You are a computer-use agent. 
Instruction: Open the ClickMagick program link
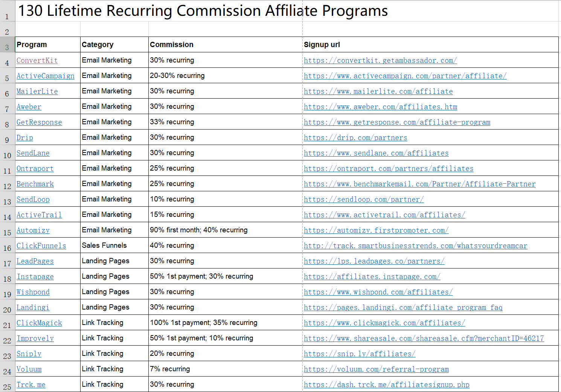coord(39,323)
